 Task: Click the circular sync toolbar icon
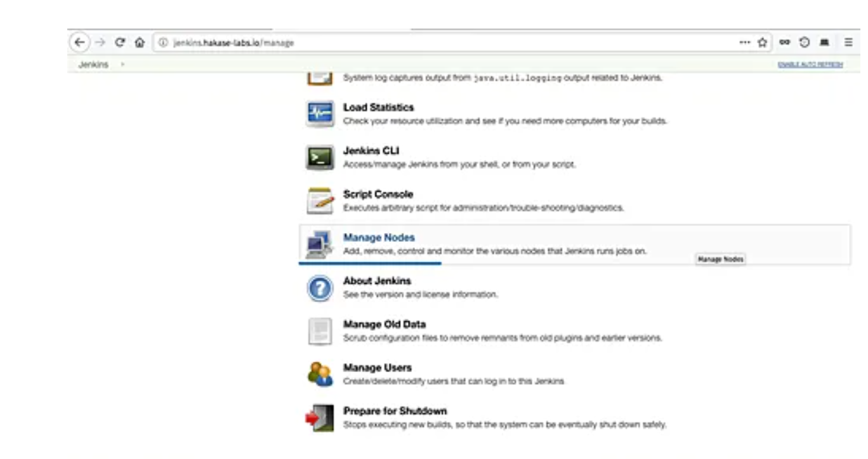point(805,43)
